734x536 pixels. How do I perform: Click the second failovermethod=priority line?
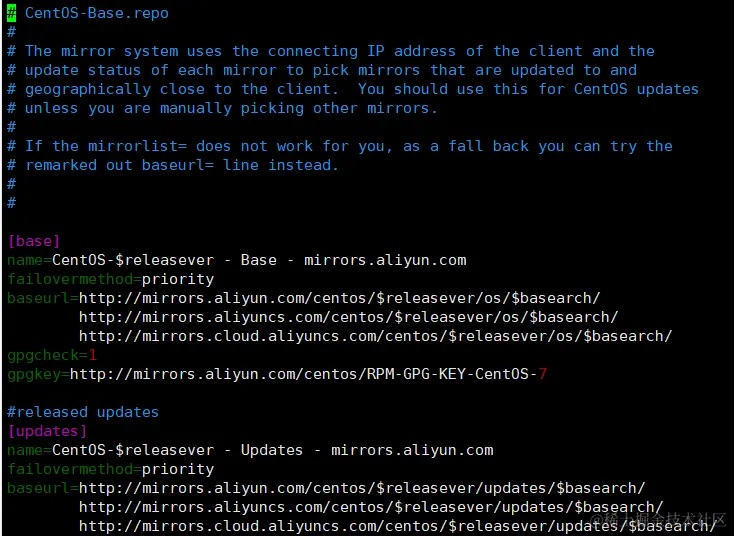pos(110,469)
